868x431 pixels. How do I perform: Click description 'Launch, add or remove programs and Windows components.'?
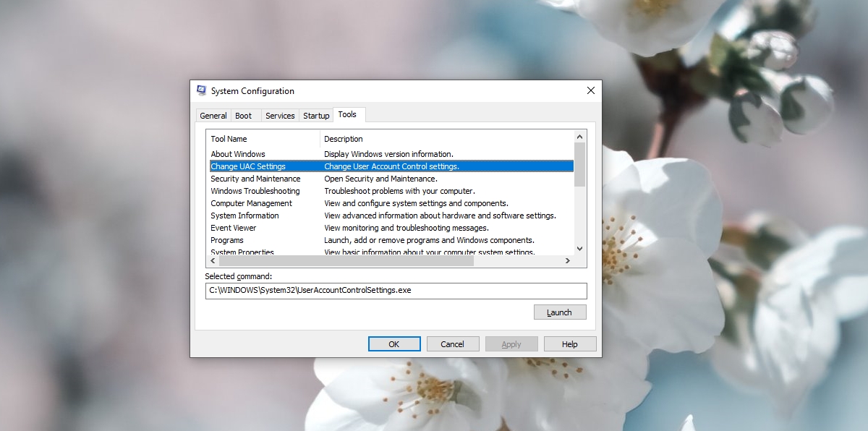coord(429,240)
